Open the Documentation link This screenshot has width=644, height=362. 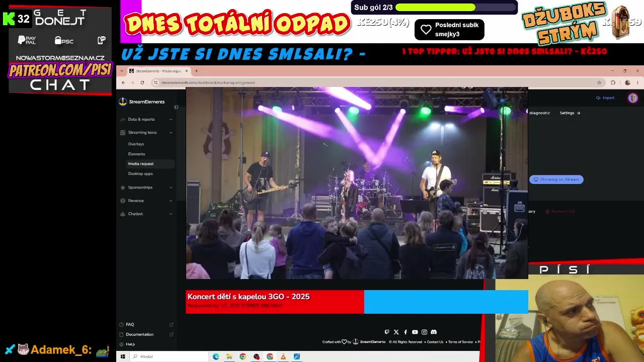(140, 335)
